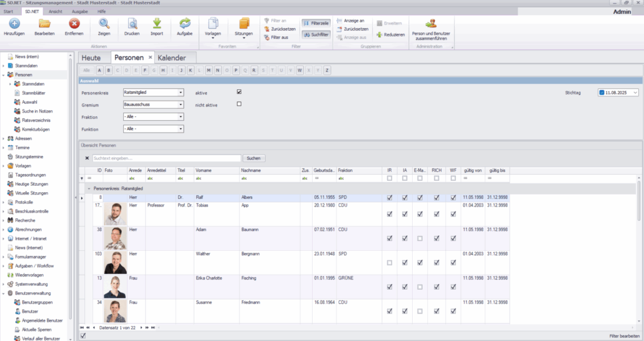Open the Stichtag date picker dropdown

point(635,93)
